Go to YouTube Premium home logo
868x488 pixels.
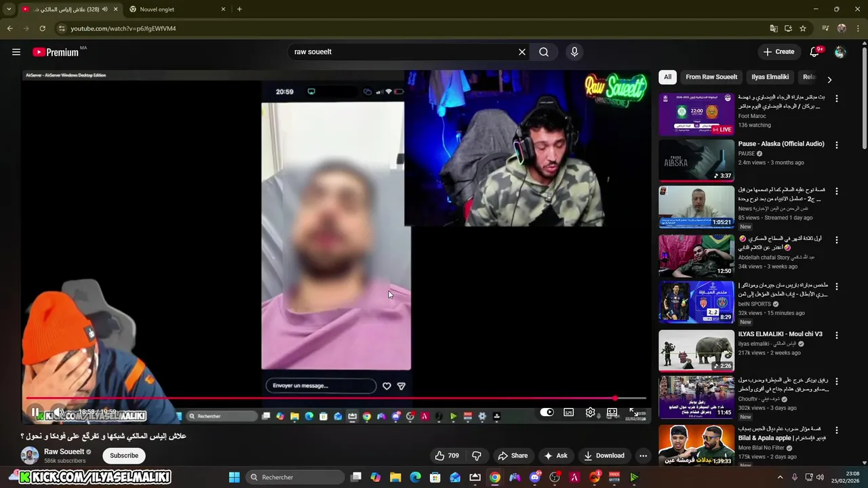56,52
